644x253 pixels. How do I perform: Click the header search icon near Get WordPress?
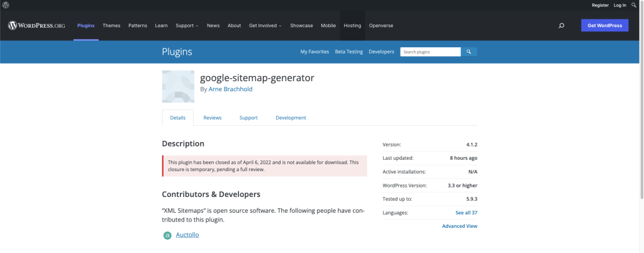tap(562, 25)
